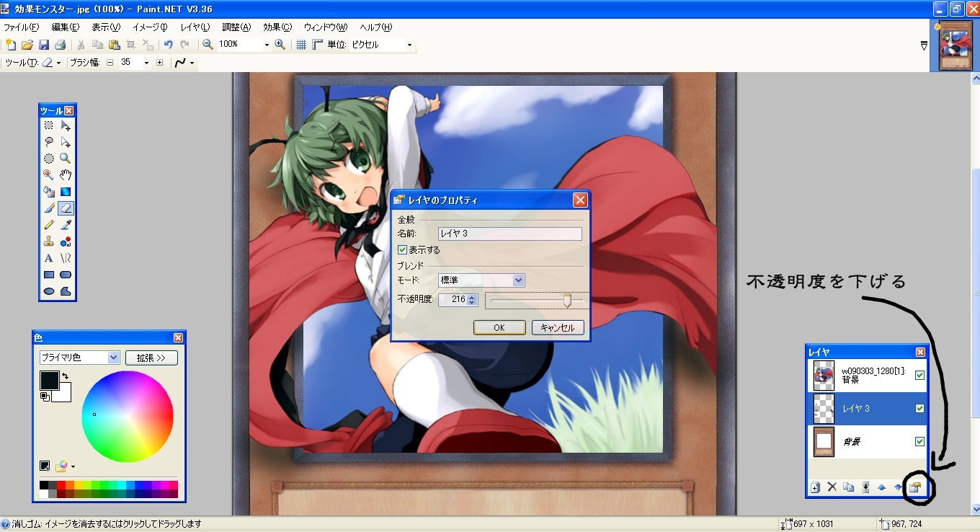Toggle the pixel grid icon
This screenshot has width=980, height=532.
pyautogui.click(x=301, y=45)
